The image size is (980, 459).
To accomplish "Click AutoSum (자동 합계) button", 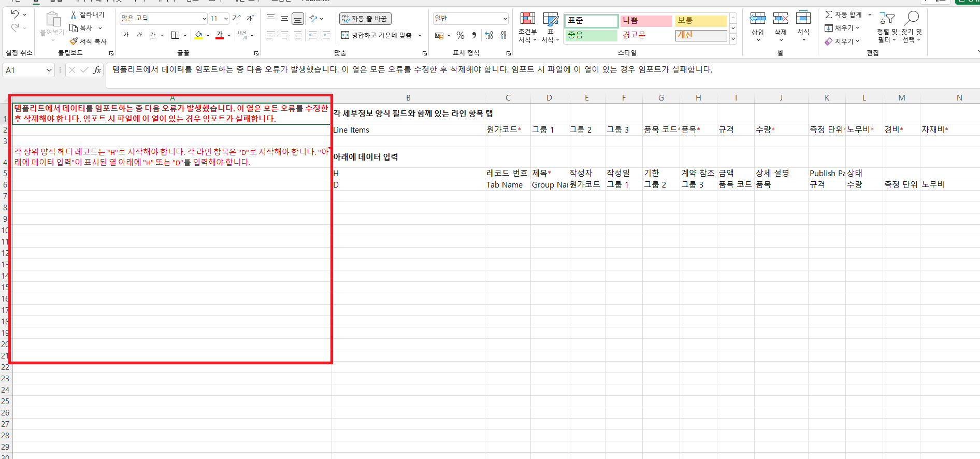I will click(x=843, y=15).
